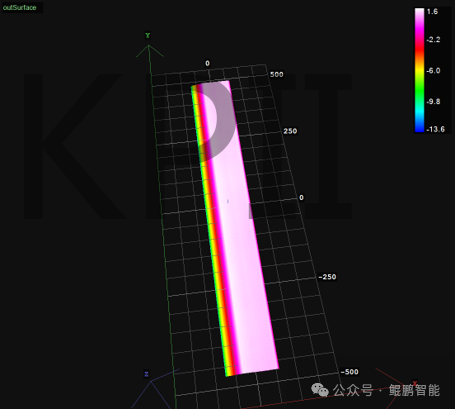Image resolution: width=455 pixels, height=409 pixels.
Task: Click the 500 grid axis label
Action: click(x=277, y=74)
